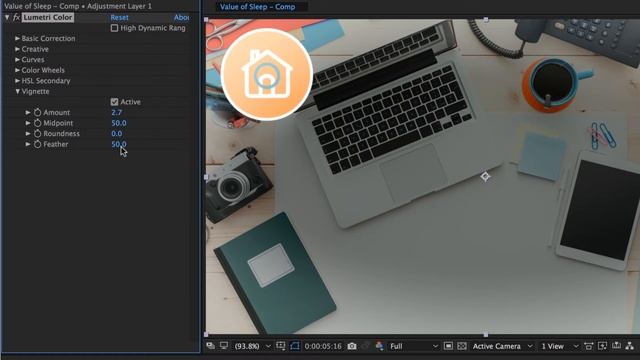The width and height of the screenshot is (640, 360).
Task: Enable the High Dynamic Range checkbox
Action: pyautogui.click(x=114, y=28)
